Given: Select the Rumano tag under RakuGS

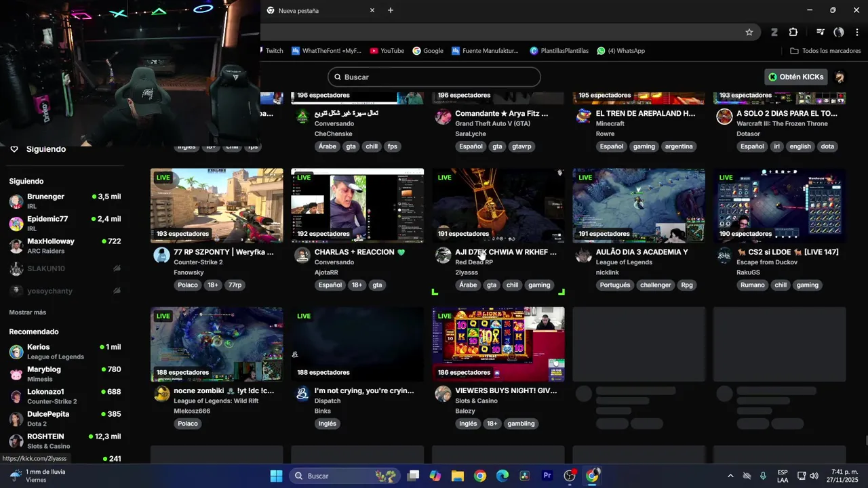Looking at the screenshot, I should pyautogui.click(x=752, y=285).
